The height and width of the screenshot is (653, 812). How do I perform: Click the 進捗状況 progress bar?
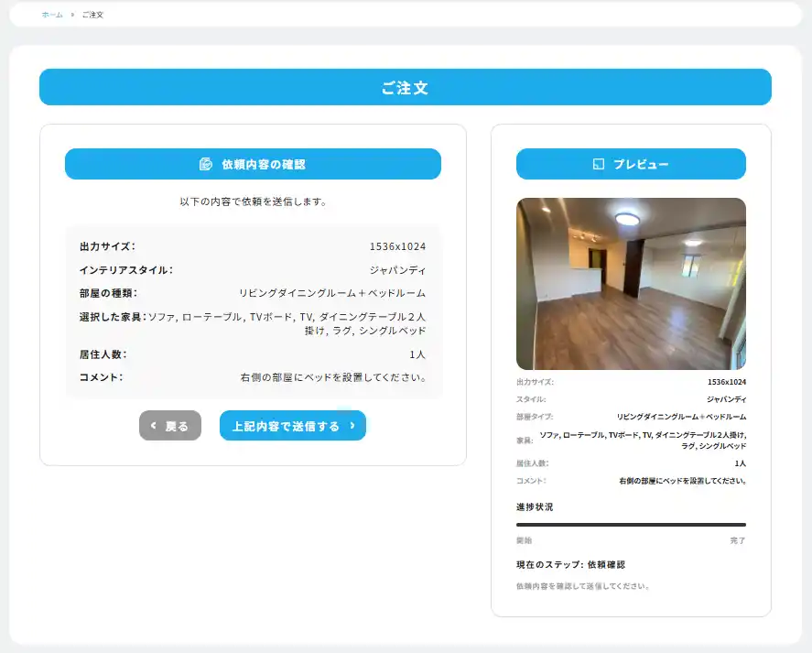[631, 525]
